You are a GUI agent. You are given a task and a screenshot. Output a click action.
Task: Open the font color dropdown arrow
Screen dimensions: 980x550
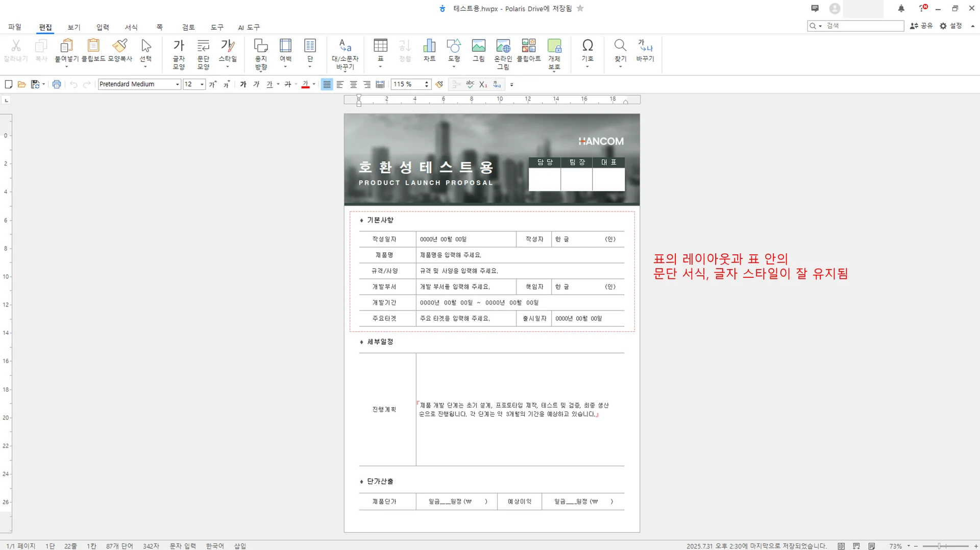pyautogui.click(x=313, y=84)
